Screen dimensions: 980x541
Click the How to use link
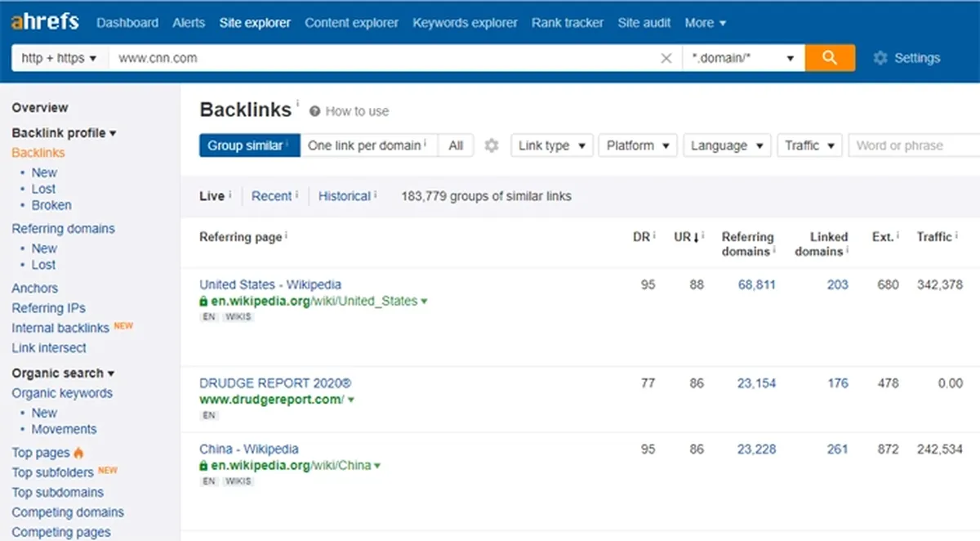coord(357,111)
